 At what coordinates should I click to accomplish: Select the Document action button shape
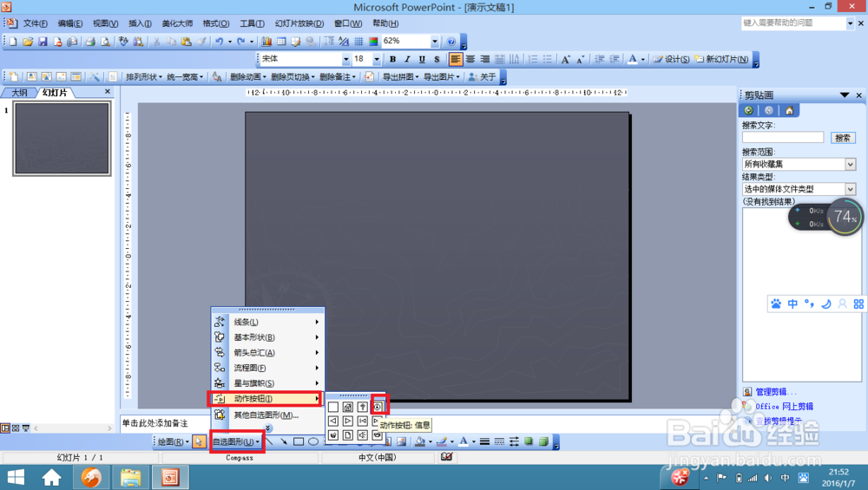(348, 435)
